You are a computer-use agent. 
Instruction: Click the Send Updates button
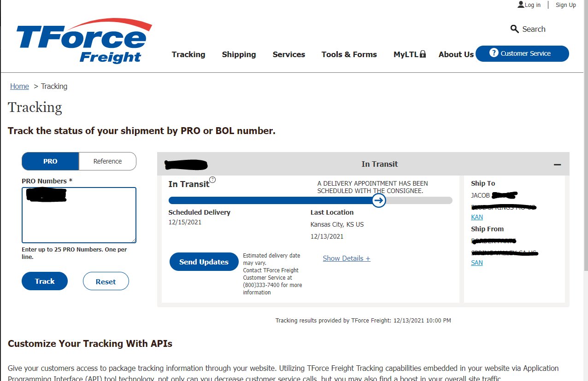204,262
